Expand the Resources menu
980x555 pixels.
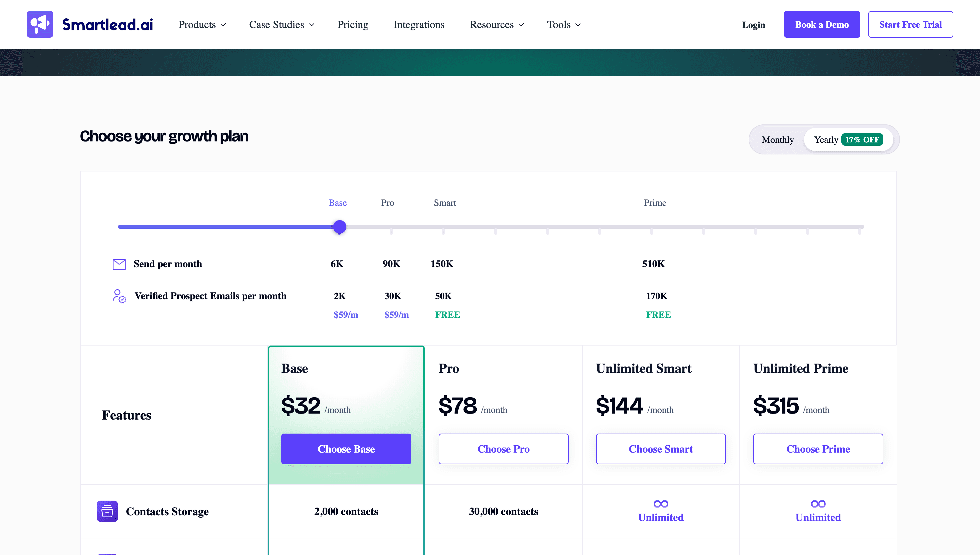(496, 24)
